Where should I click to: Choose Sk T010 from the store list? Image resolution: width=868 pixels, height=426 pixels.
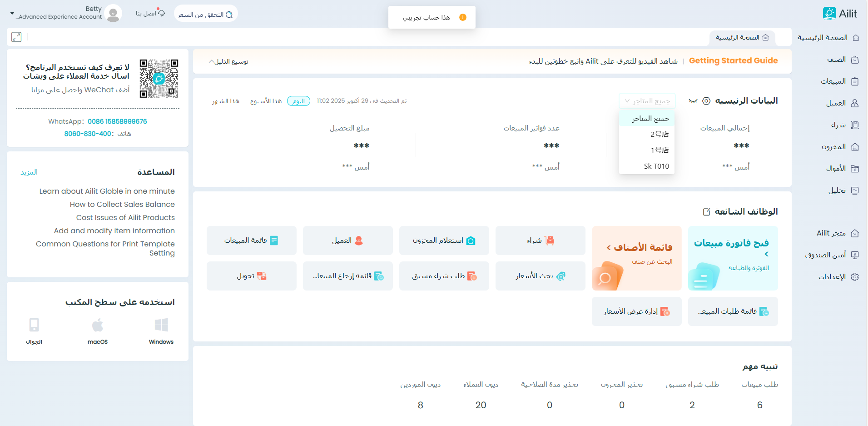[x=656, y=166]
